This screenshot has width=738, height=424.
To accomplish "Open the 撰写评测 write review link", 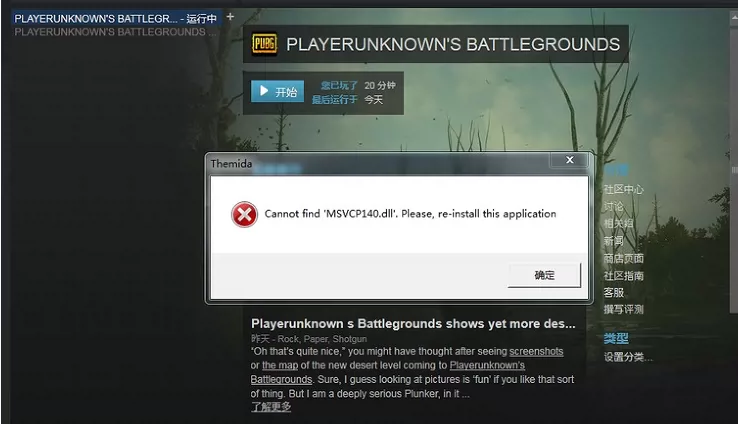I will (x=623, y=310).
